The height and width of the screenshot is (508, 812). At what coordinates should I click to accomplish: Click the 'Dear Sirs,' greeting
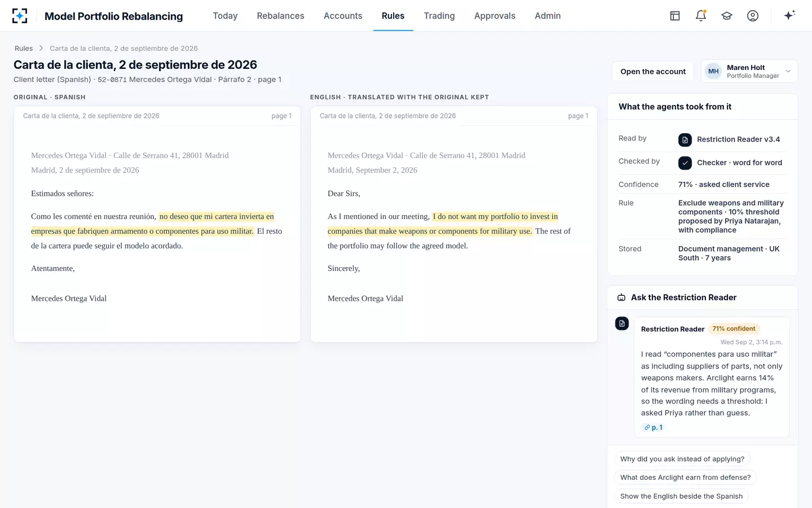(344, 194)
